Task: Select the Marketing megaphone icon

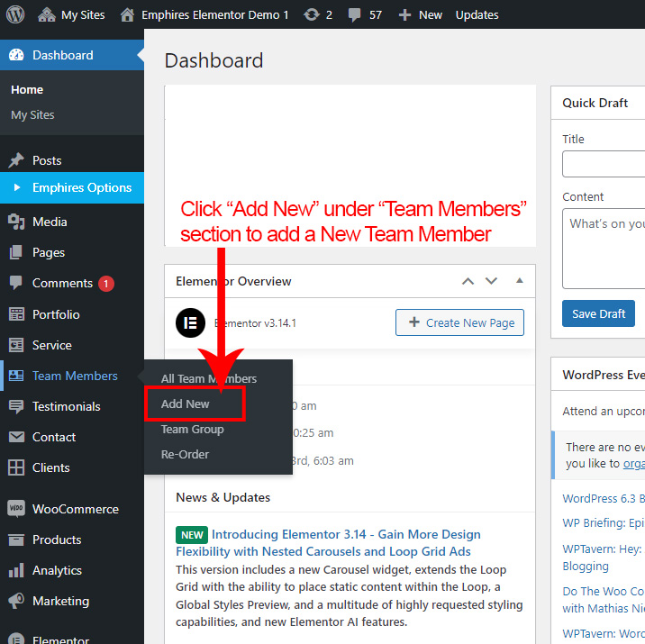Action: [x=16, y=601]
